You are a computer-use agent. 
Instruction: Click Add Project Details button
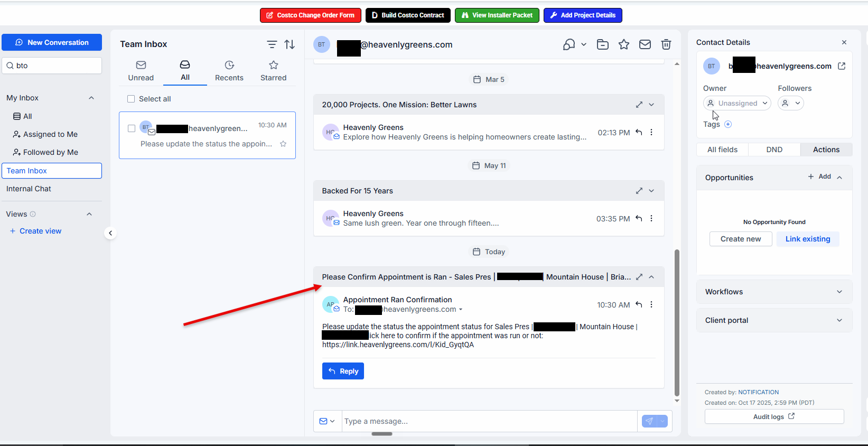[x=583, y=15]
